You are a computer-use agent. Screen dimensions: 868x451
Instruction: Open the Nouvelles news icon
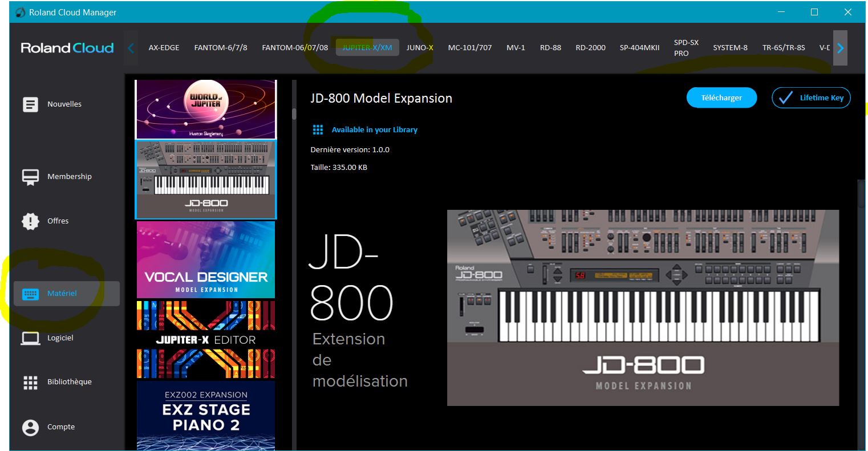[x=30, y=104]
